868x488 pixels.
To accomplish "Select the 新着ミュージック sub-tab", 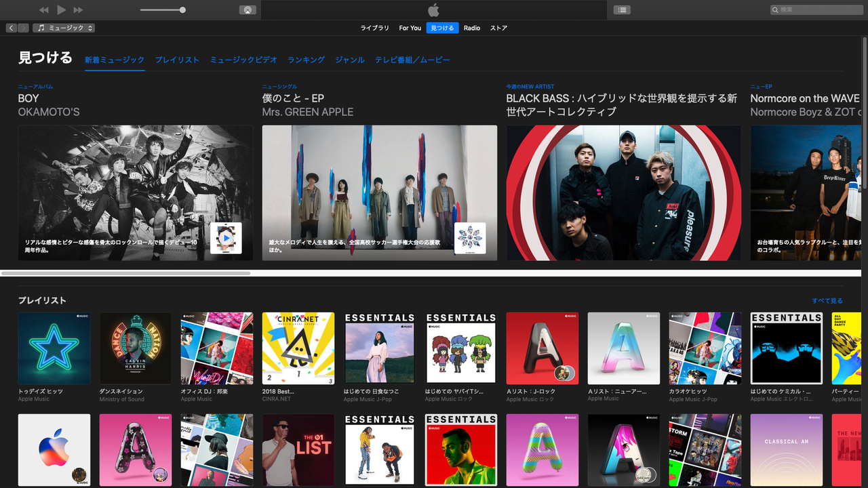I will pyautogui.click(x=115, y=60).
